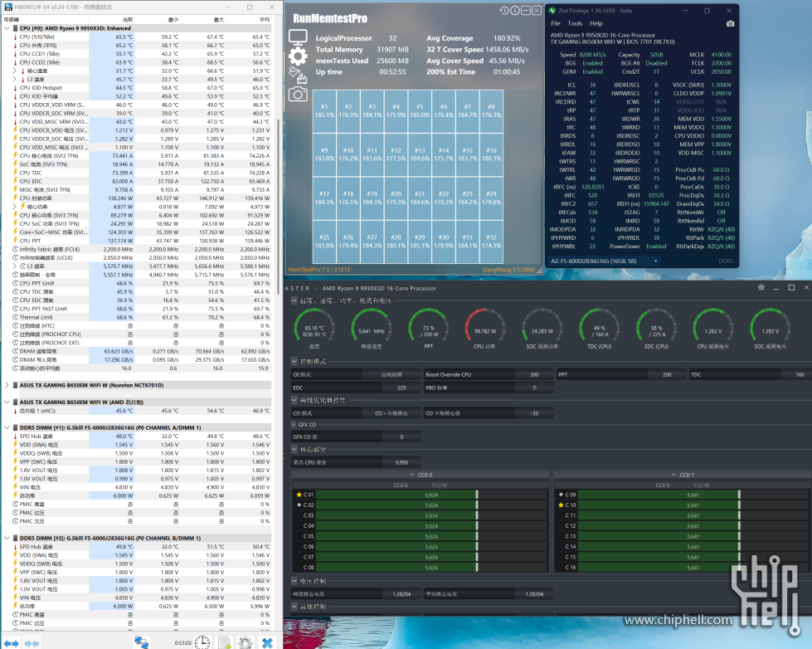This screenshot has width=812, height=649.
Task: Click the OC模式 value field in ASTER
Action: (x=391, y=374)
